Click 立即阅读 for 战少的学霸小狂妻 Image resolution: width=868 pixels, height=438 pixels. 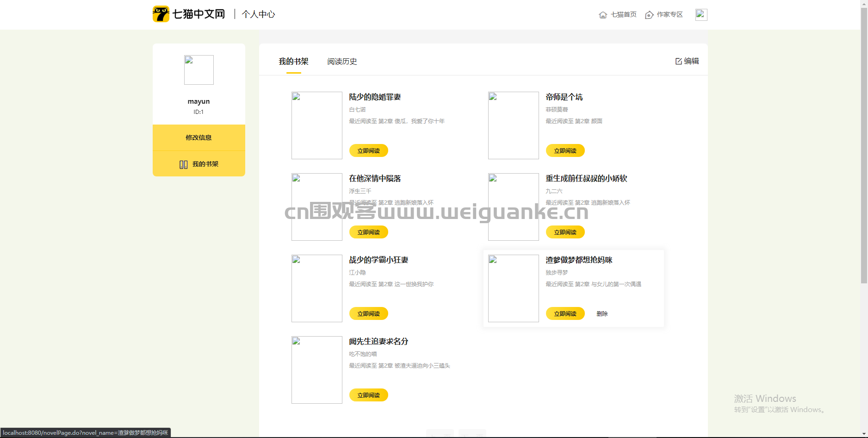tap(369, 313)
